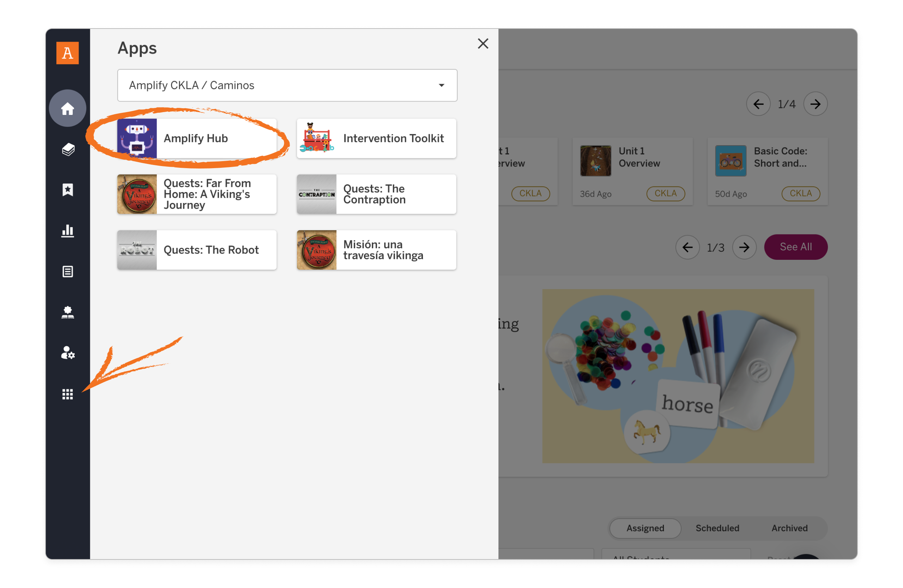Open the Amplify CKLA / Caminos dropdown
The image size is (903, 588).
pos(287,85)
